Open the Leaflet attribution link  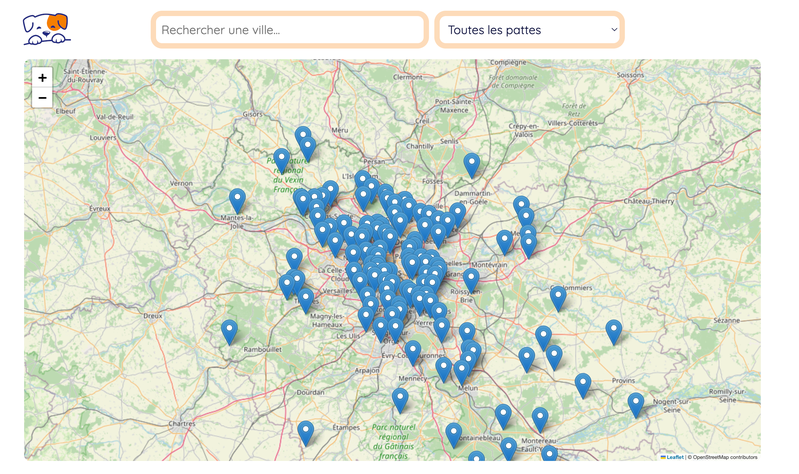pos(675,457)
